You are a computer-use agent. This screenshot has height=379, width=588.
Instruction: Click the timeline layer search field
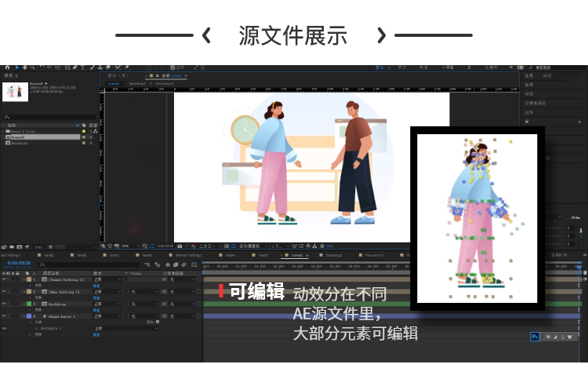pos(89,264)
